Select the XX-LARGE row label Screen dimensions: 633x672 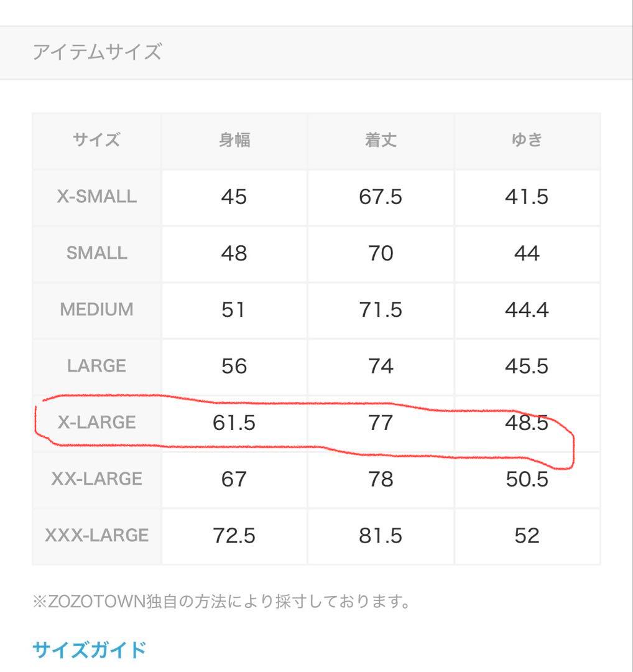[x=96, y=478]
